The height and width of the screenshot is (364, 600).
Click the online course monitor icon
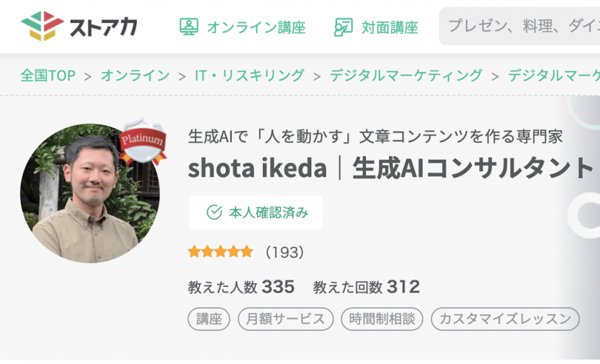pyautogui.click(x=189, y=27)
